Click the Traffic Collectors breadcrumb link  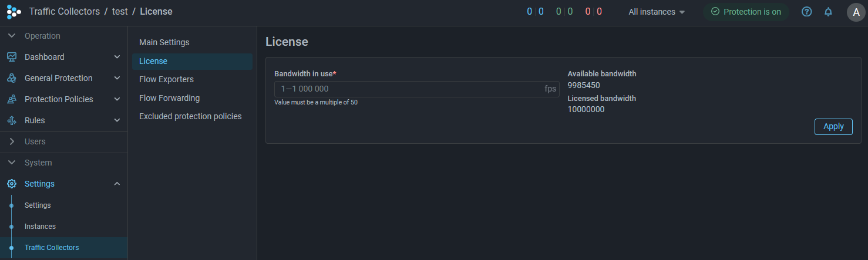click(65, 12)
